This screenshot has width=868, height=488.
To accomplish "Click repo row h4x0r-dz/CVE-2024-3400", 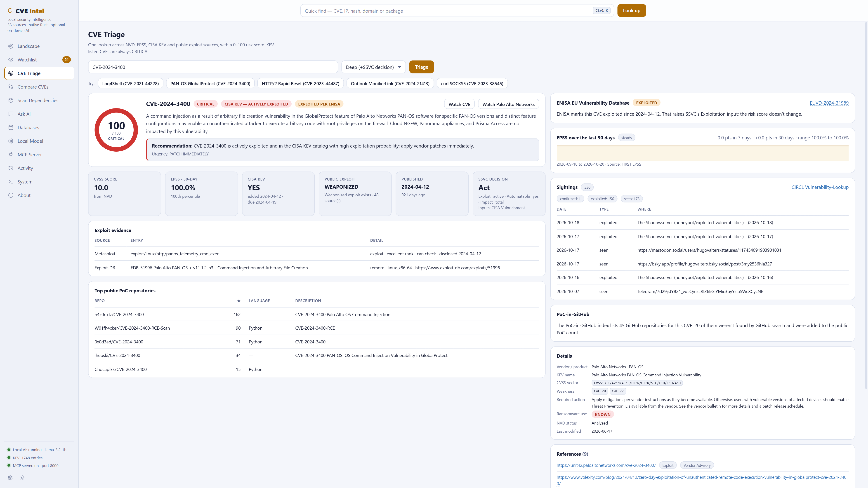I will (316, 314).
